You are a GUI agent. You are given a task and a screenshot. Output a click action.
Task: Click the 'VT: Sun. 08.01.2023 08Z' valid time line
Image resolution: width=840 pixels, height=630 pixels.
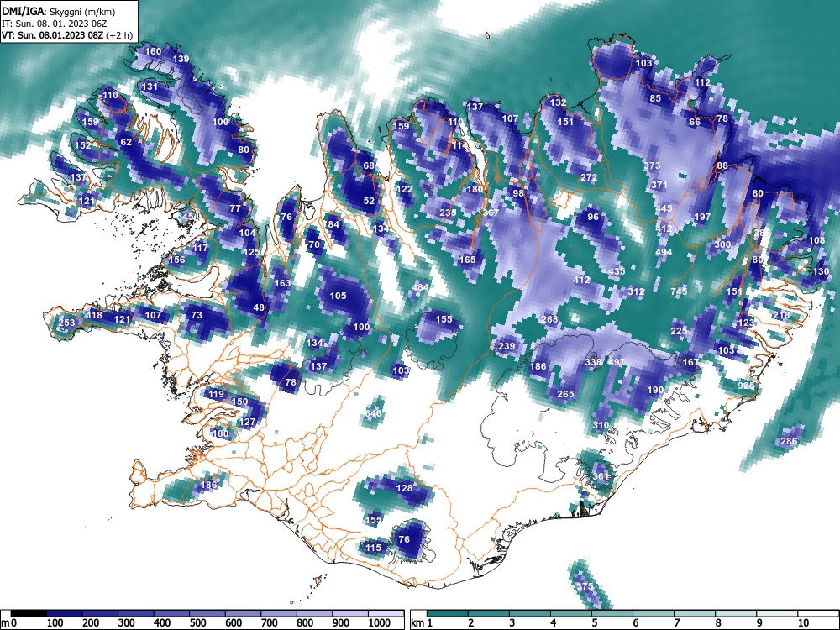(x=52, y=35)
